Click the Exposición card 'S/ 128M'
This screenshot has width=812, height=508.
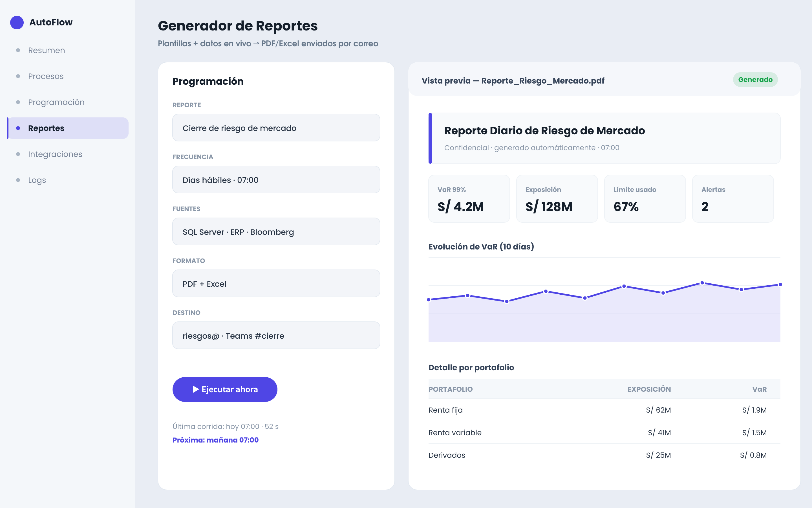coord(557,199)
